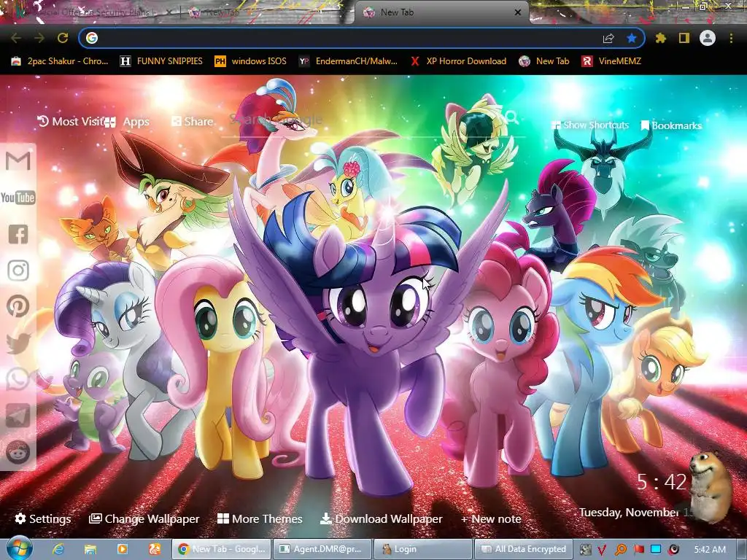Switch to Agent.DMR taskbar window
This screenshot has width=747, height=560.
click(322, 549)
